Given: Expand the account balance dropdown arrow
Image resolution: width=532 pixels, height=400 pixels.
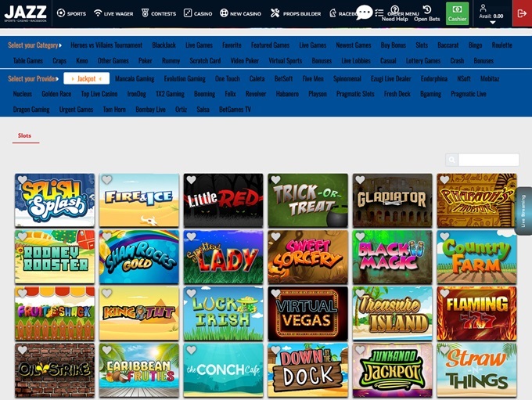Looking at the screenshot, I should pyautogui.click(x=493, y=23).
